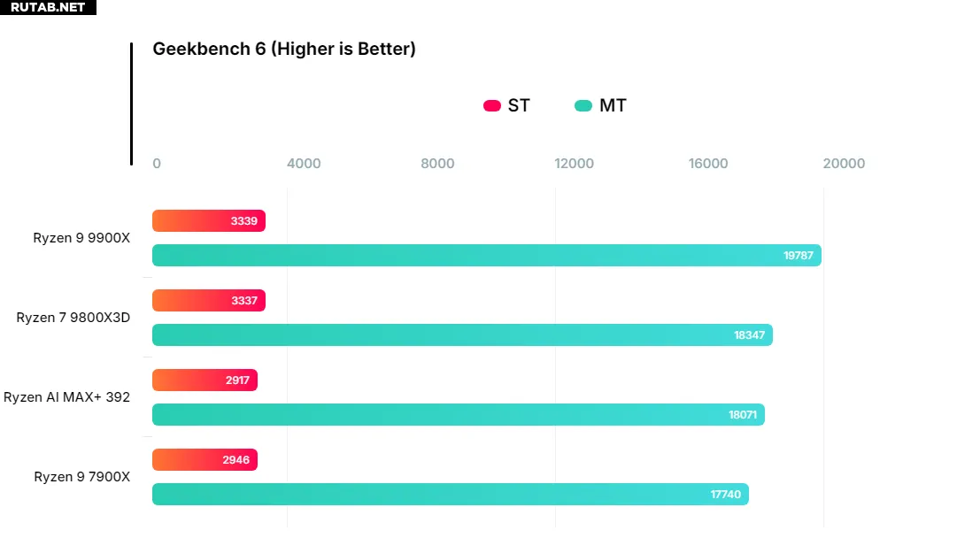Click the teal MT legend swatch
Image resolution: width=980 pixels, height=538 pixels.
(583, 106)
